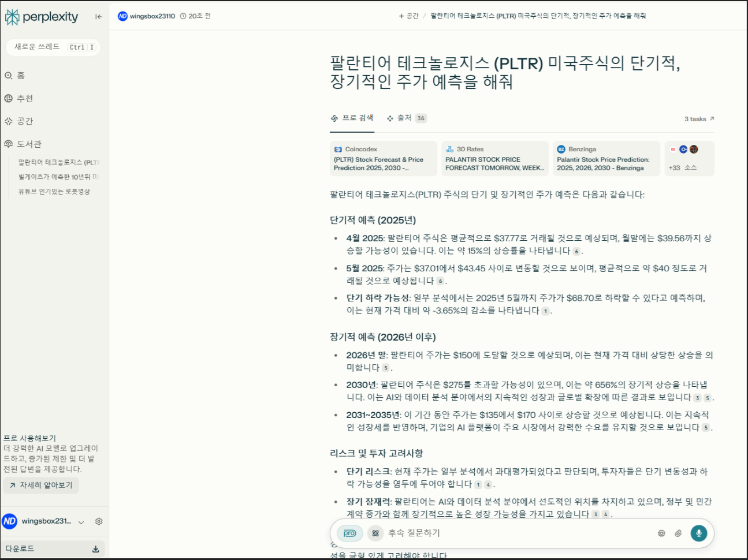The width and height of the screenshot is (748, 560).
Task: Click the Ctrl I shortcut hint
Action: (81, 47)
